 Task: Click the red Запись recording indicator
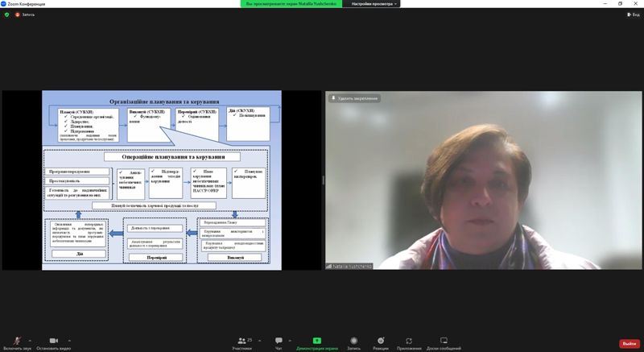tap(24, 14)
